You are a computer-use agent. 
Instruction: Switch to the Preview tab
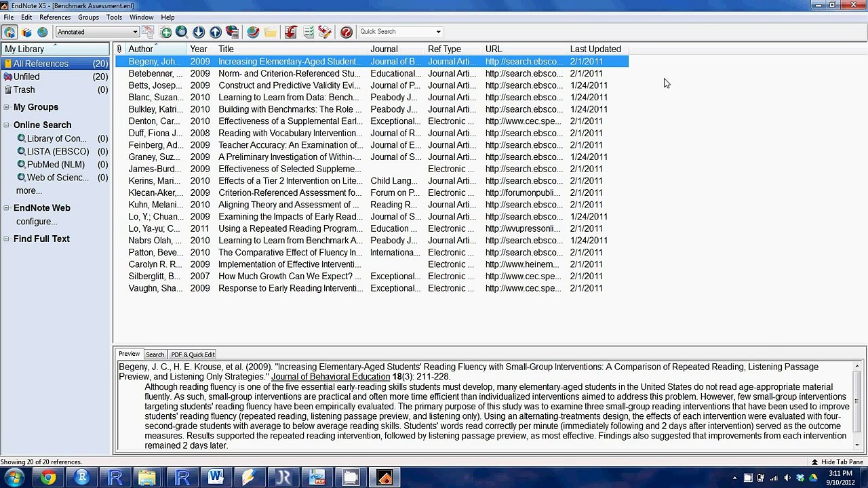click(129, 354)
